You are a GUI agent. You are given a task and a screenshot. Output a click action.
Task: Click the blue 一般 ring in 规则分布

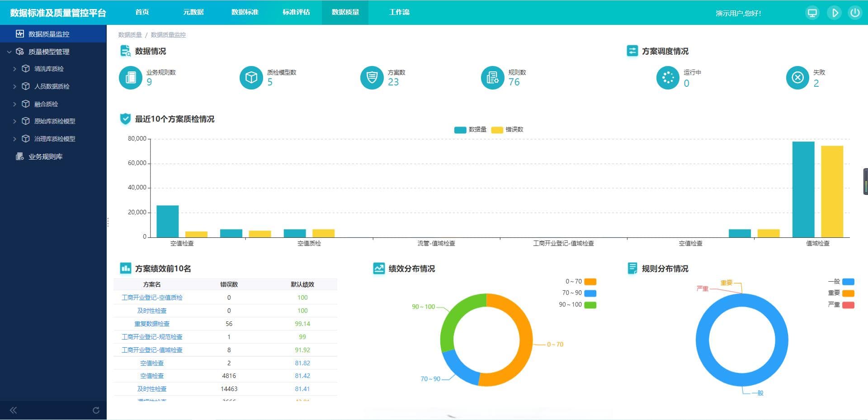coord(703,340)
